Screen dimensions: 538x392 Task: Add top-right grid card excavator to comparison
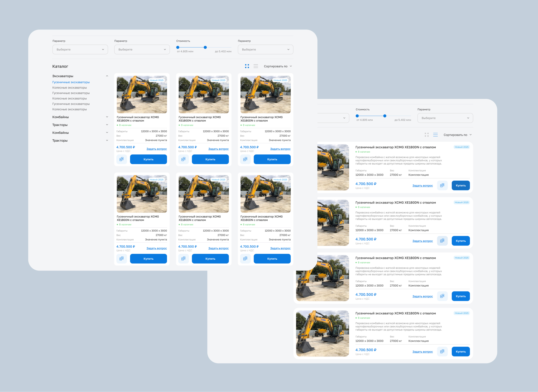(245, 159)
